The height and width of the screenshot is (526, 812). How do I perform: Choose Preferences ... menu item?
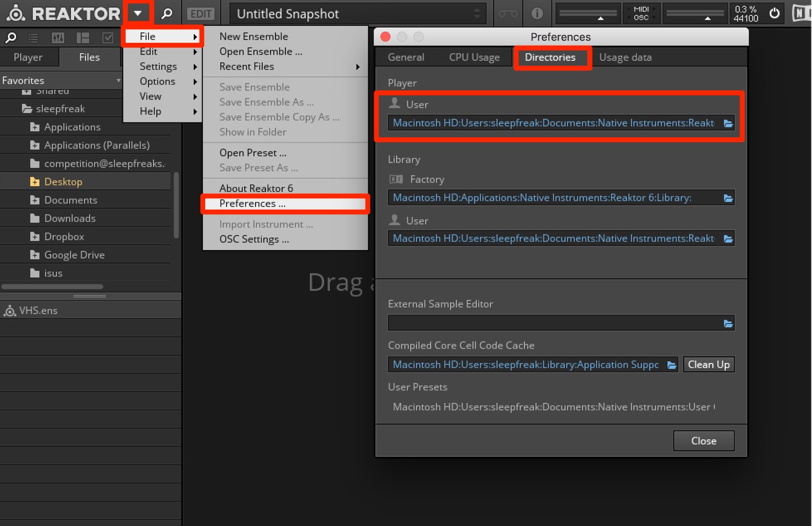tap(285, 203)
